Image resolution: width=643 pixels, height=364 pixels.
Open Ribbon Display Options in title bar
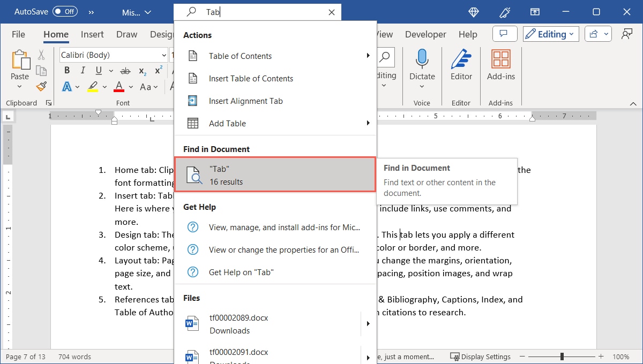pos(535,11)
